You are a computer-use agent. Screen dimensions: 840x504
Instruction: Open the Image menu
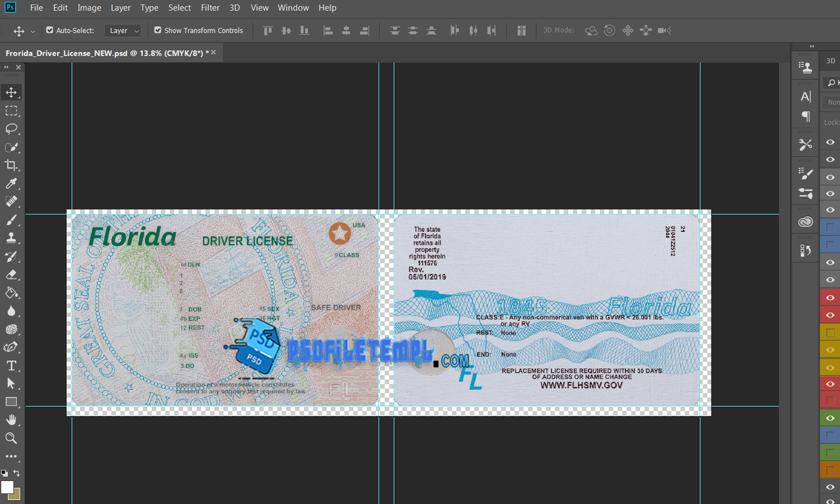point(89,8)
